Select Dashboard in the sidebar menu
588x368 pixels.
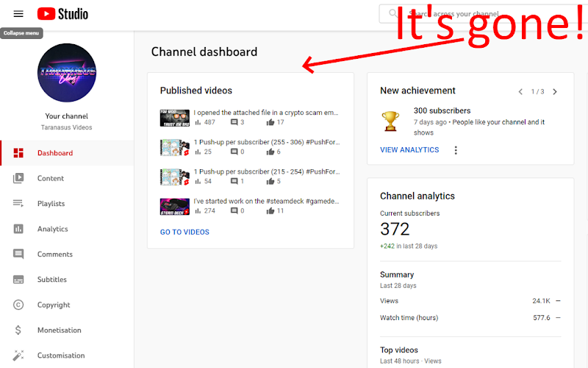pyautogui.click(x=67, y=153)
